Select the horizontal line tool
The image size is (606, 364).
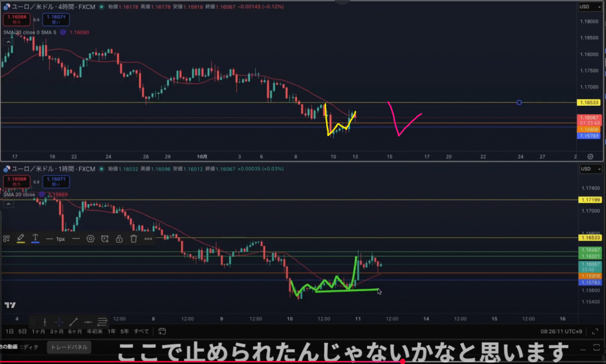tap(88, 322)
